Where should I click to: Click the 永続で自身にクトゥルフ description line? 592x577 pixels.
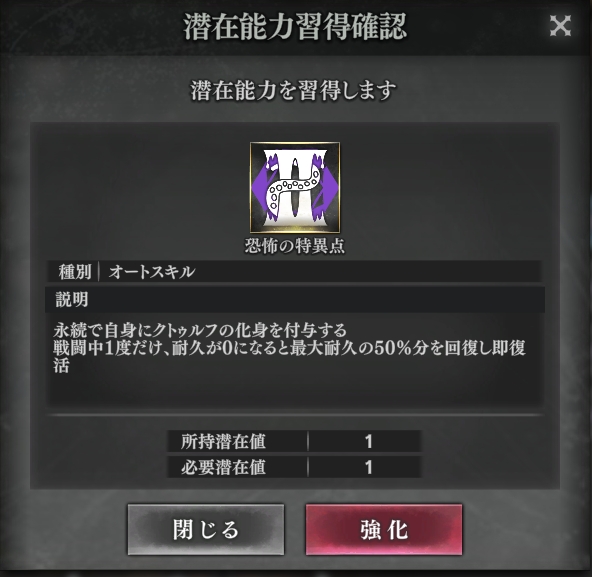pos(200,330)
